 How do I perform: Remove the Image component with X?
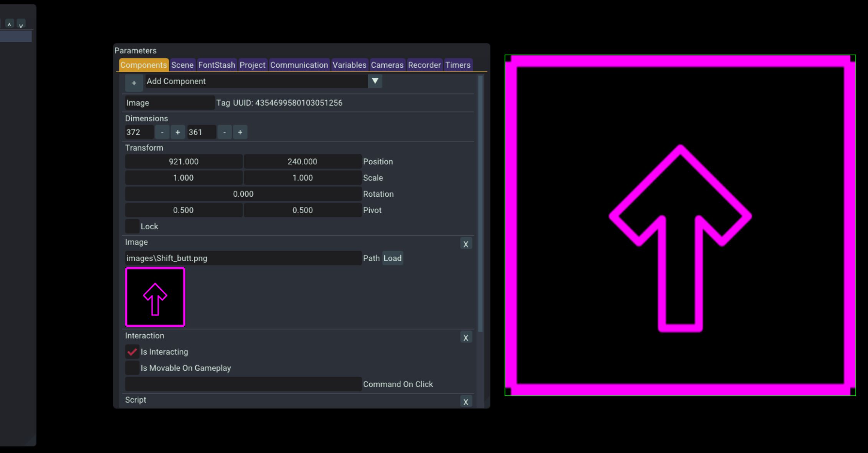click(466, 244)
